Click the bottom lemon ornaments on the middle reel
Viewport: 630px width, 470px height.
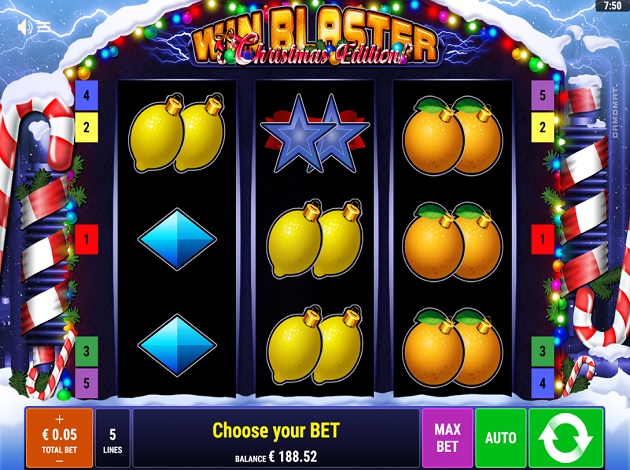[315, 345]
